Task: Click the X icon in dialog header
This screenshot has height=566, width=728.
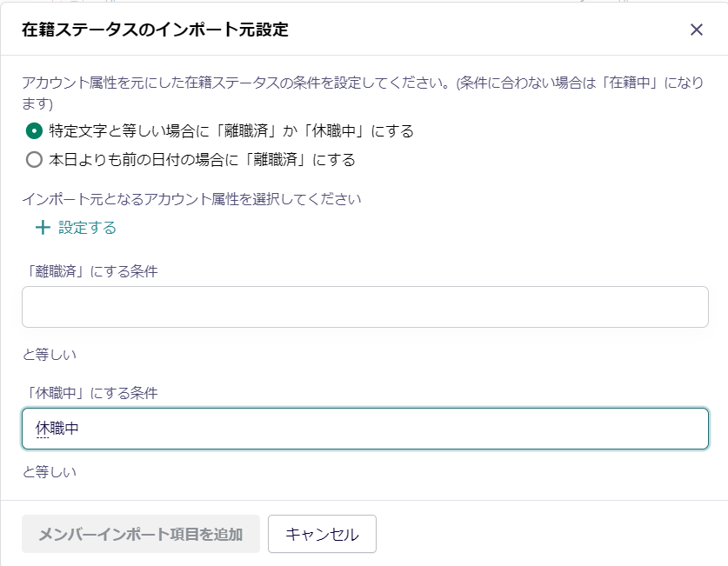Action: (696, 30)
